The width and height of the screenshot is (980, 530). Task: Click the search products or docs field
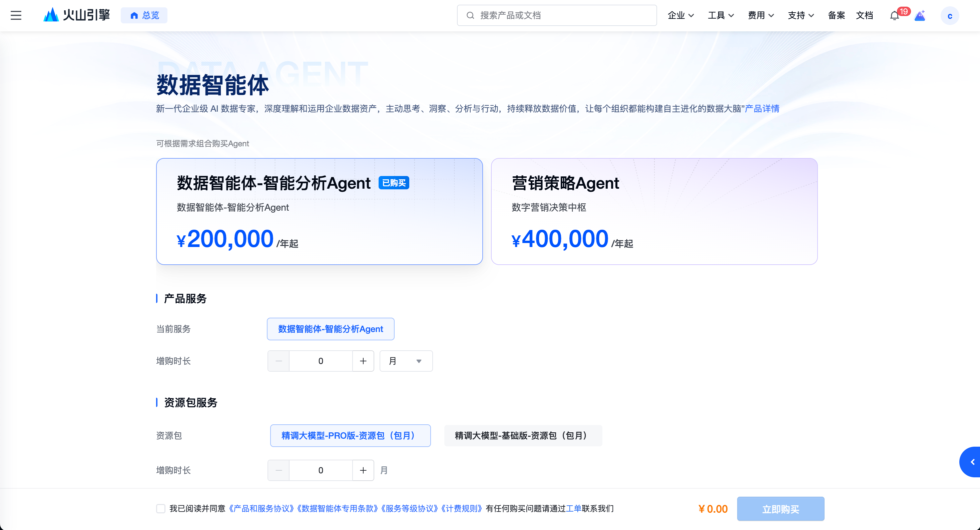click(x=557, y=15)
